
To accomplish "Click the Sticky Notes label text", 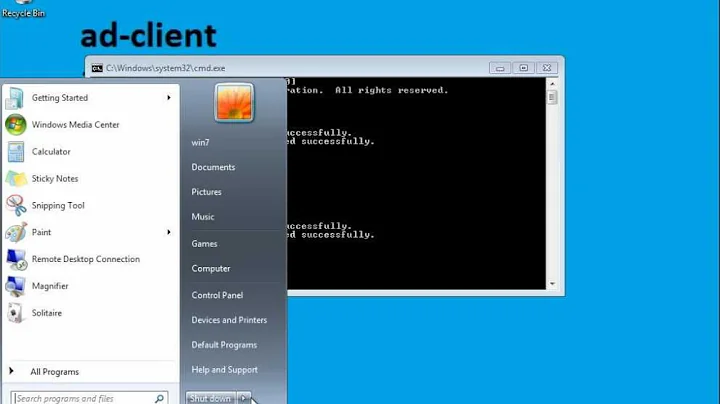I will click(55, 179).
